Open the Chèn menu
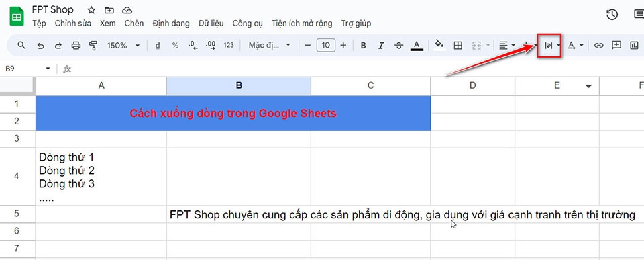 click(x=134, y=24)
